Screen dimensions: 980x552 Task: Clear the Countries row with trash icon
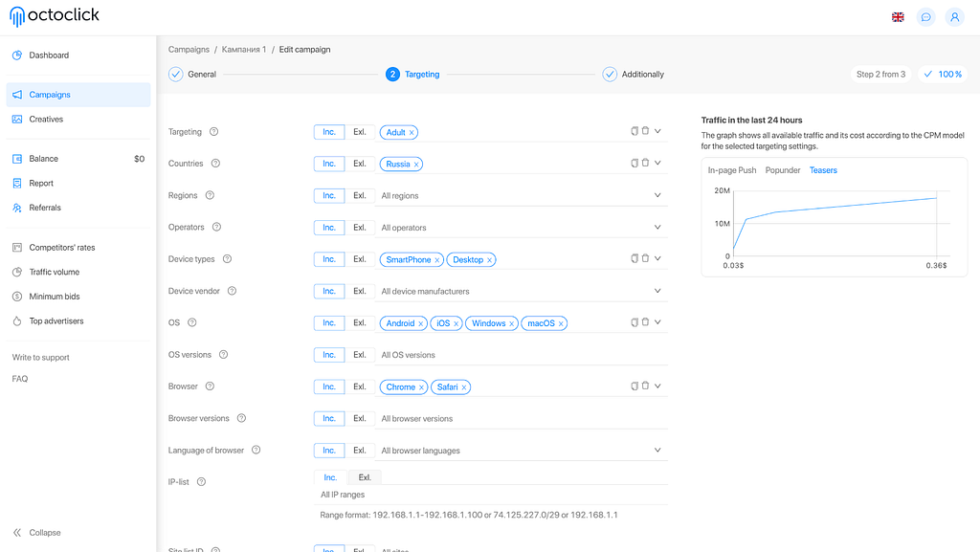coord(646,163)
